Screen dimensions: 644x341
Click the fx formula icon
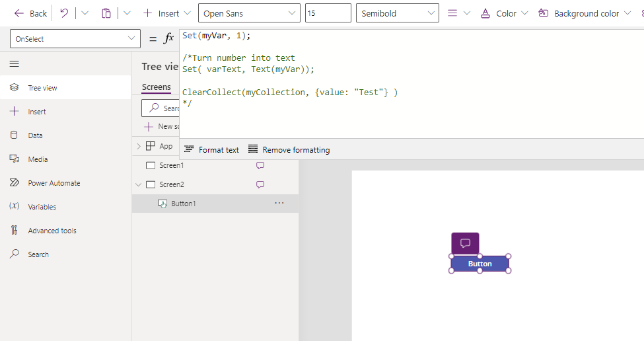click(169, 38)
